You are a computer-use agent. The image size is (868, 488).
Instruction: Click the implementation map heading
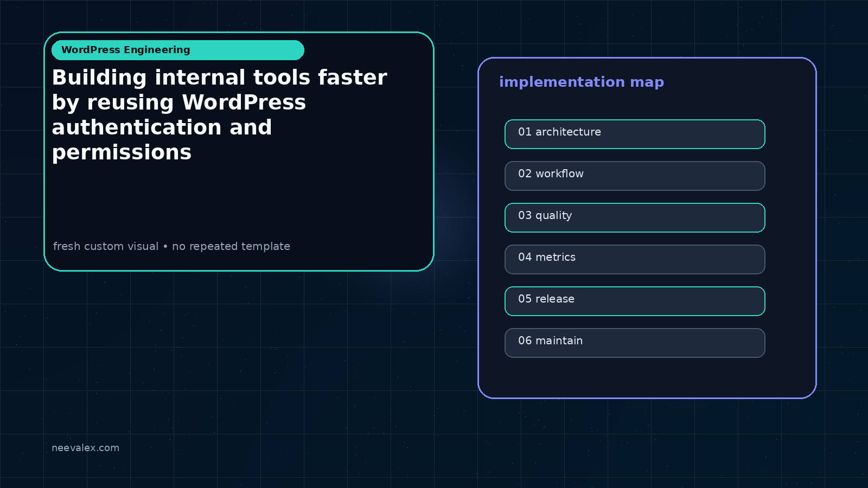tap(582, 82)
